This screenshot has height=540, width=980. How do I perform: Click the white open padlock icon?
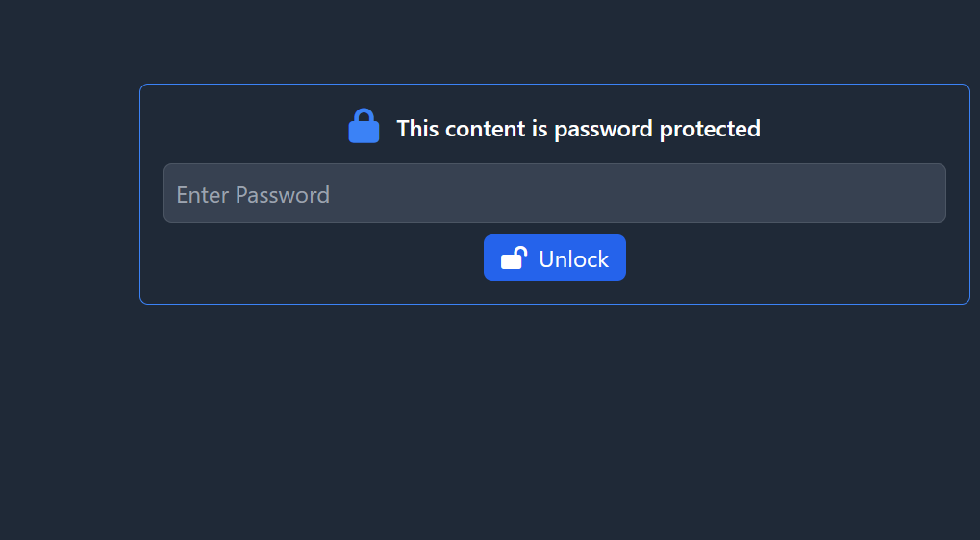[514, 258]
